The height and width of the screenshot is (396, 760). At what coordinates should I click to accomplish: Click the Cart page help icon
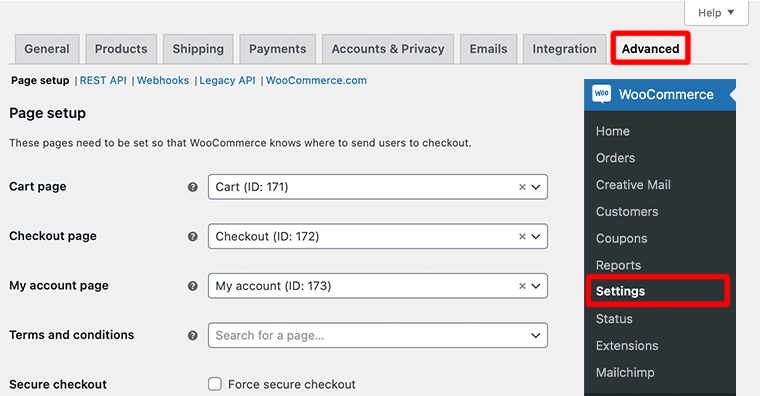click(193, 187)
